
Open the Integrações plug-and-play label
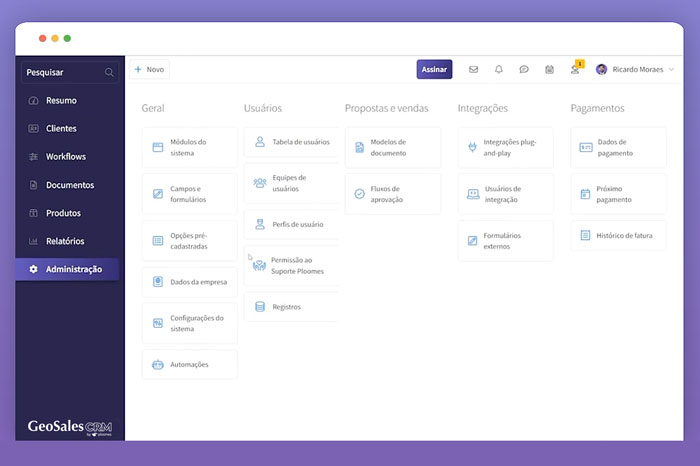tap(510, 147)
